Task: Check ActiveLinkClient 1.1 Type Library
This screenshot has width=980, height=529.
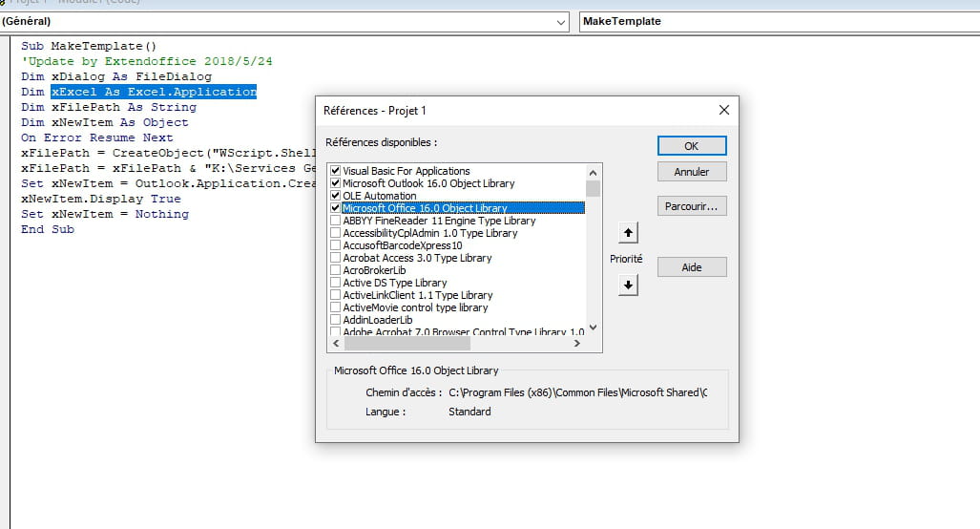Action: coord(336,295)
